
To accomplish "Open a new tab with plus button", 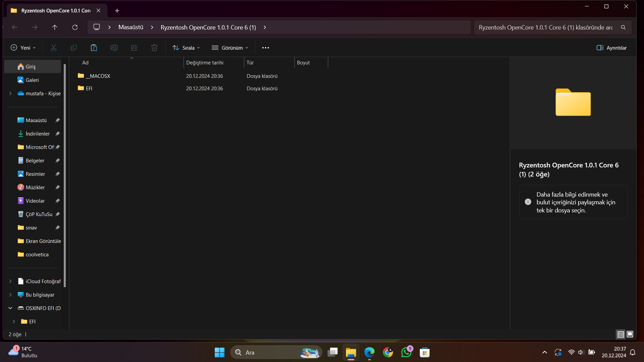I will (117, 11).
